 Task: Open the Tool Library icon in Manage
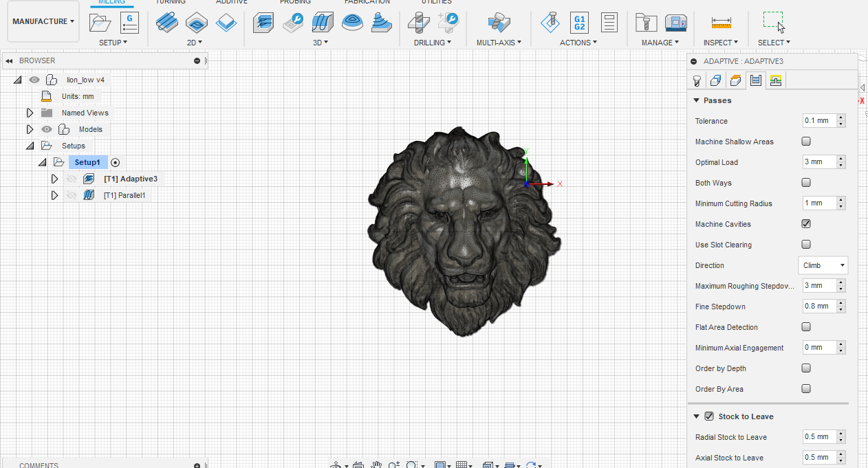tap(645, 23)
